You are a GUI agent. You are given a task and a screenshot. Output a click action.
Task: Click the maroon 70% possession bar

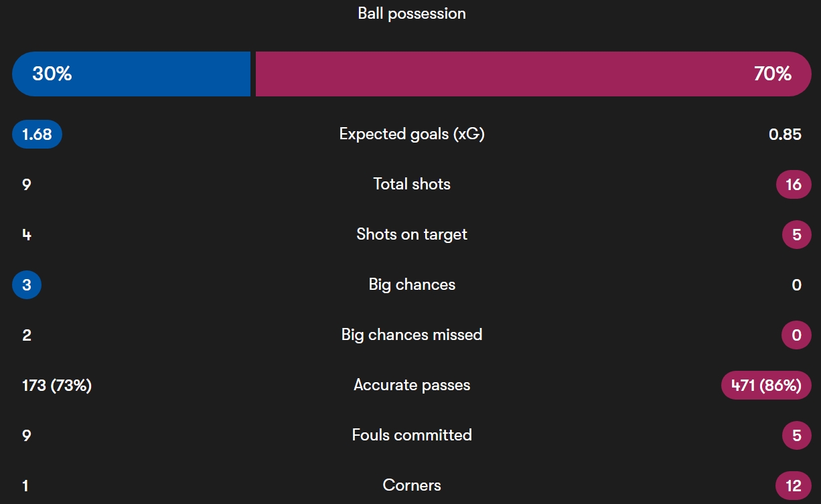pyautogui.click(x=534, y=74)
